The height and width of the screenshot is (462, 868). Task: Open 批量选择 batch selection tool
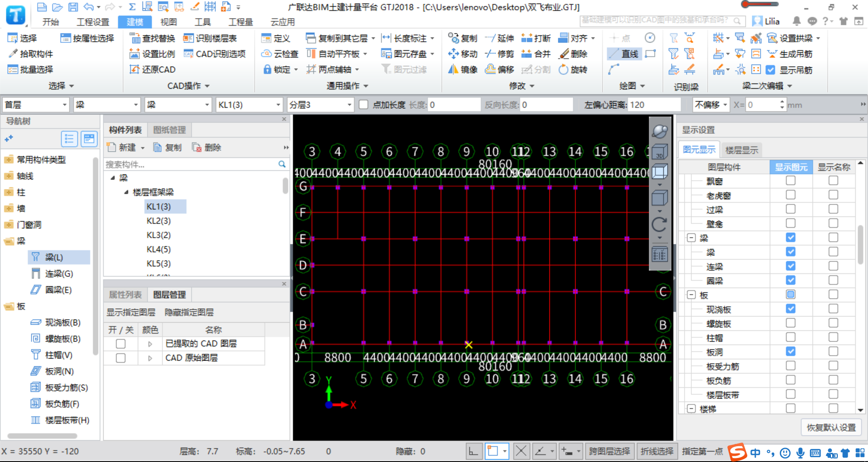[x=31, y=69]
